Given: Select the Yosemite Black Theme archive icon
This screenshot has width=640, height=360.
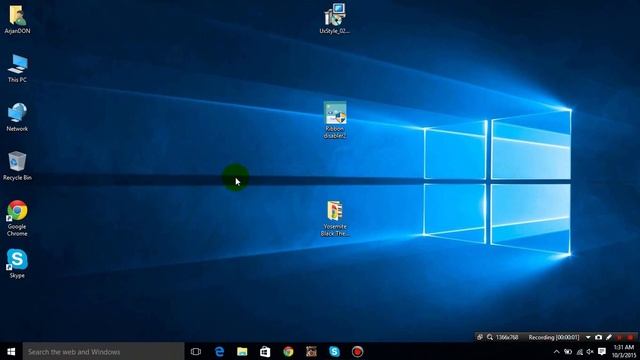Looking at the screenshot, I should pos(335,218).
